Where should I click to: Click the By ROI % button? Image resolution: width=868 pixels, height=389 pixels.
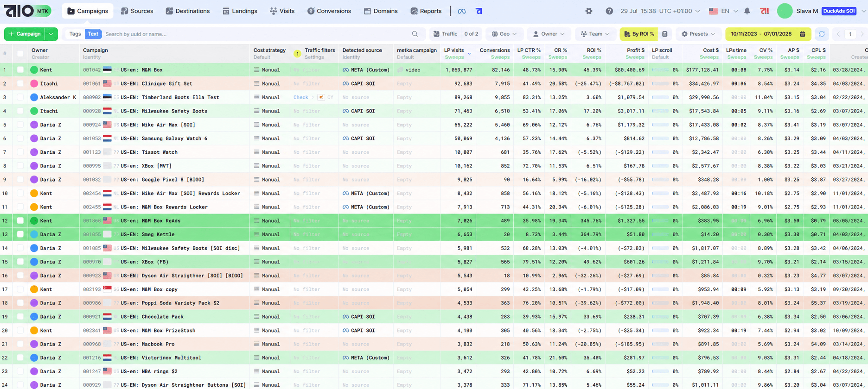tap(639, 34)
